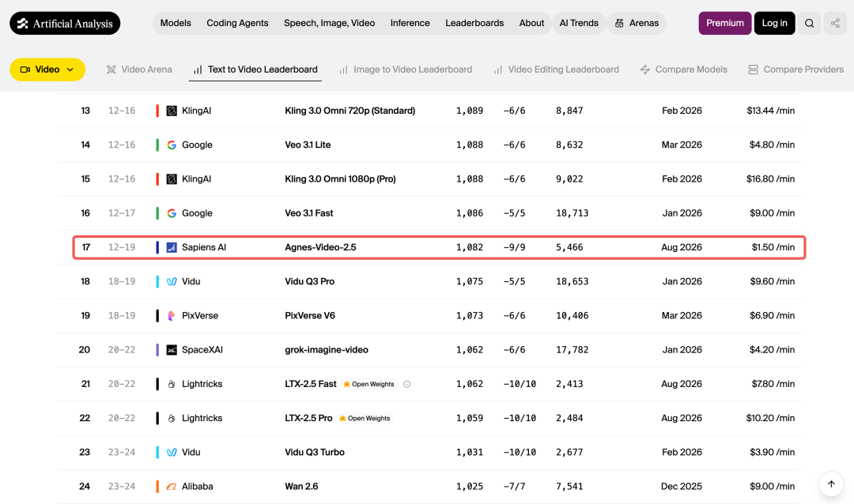Open the Arenas page

(x=637, y=23)
